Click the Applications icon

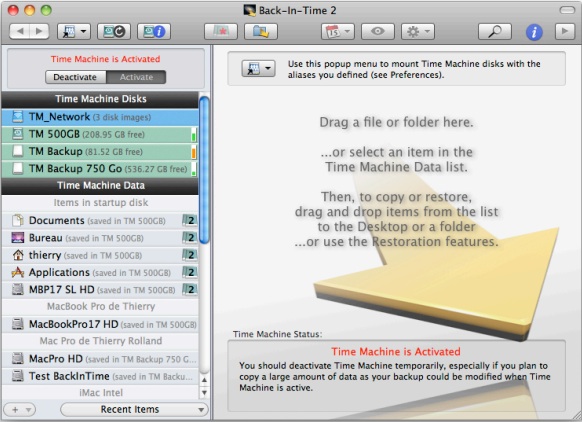point(17,272)
